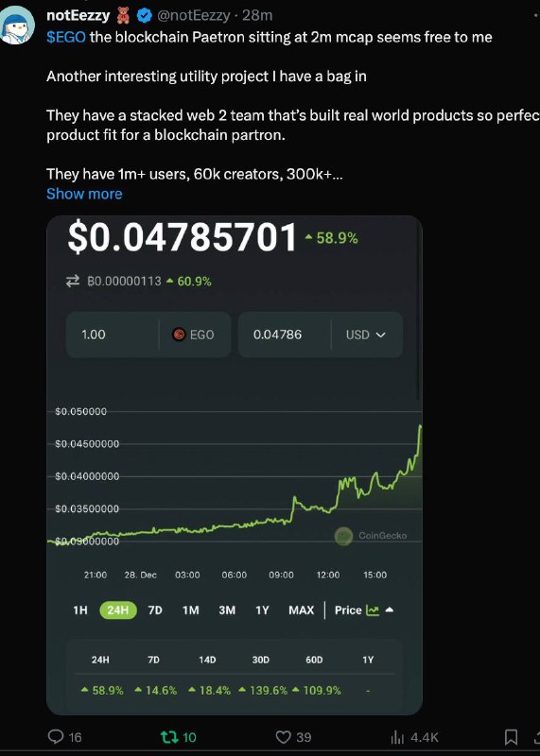Select the 1H time range
This screenshot has height=756, width=540.
(80, 610)
